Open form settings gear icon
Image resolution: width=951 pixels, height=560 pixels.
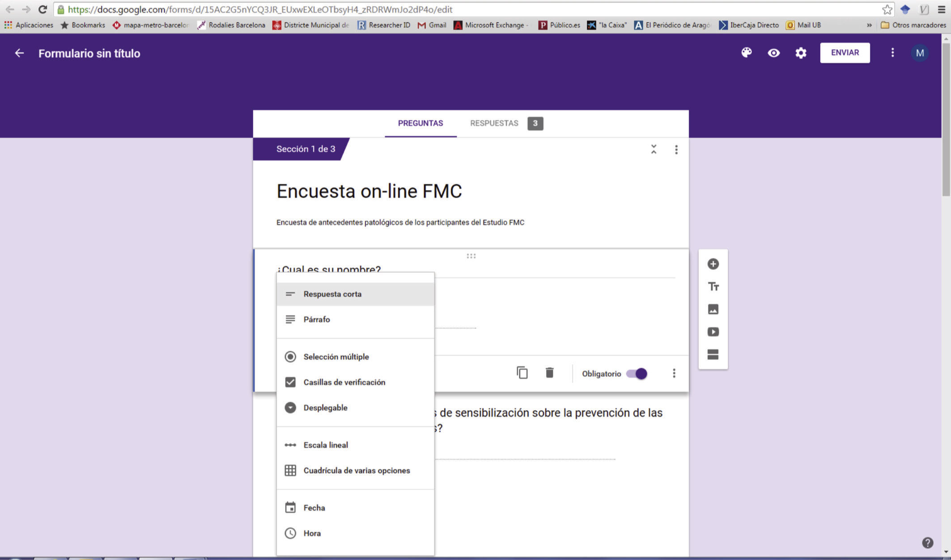tap(801, 53)
